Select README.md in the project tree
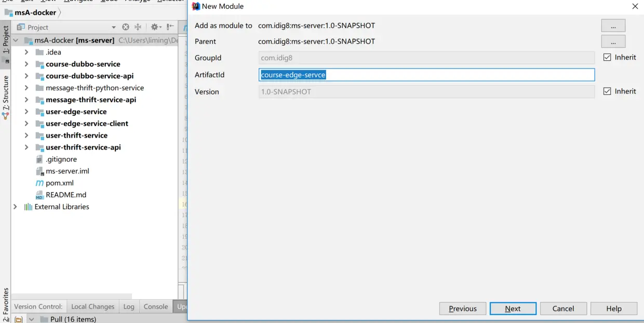 (66, 195)
